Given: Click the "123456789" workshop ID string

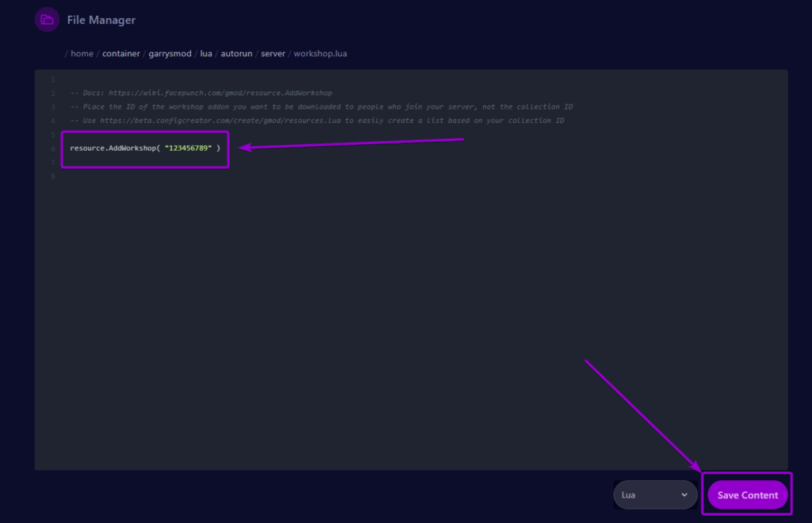Looking at the screenshot, I should click(188, 148).
